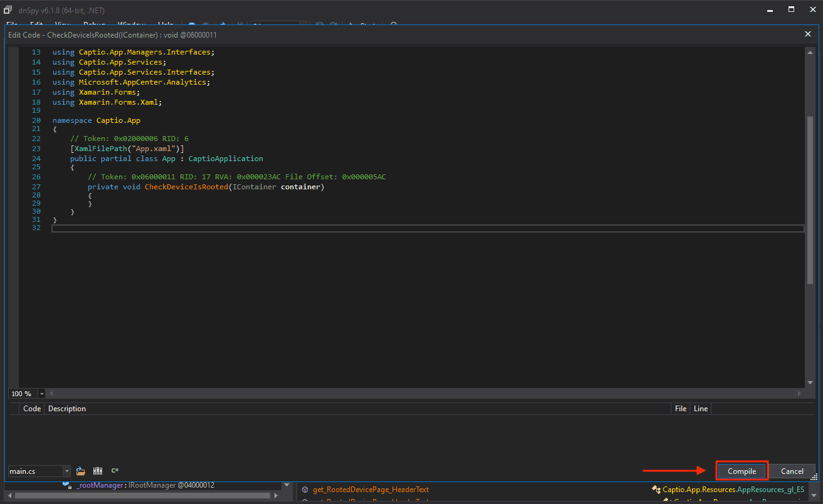Click the editor's vertical scrollbar down arrow
The width and height of the screenshot is (823, 504).
[x=810, y=382]
